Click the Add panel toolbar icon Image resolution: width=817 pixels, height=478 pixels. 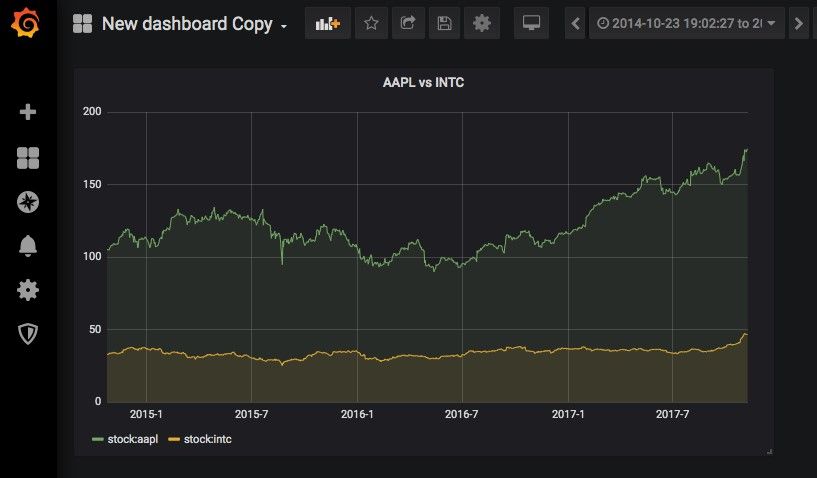coord(327,23)
